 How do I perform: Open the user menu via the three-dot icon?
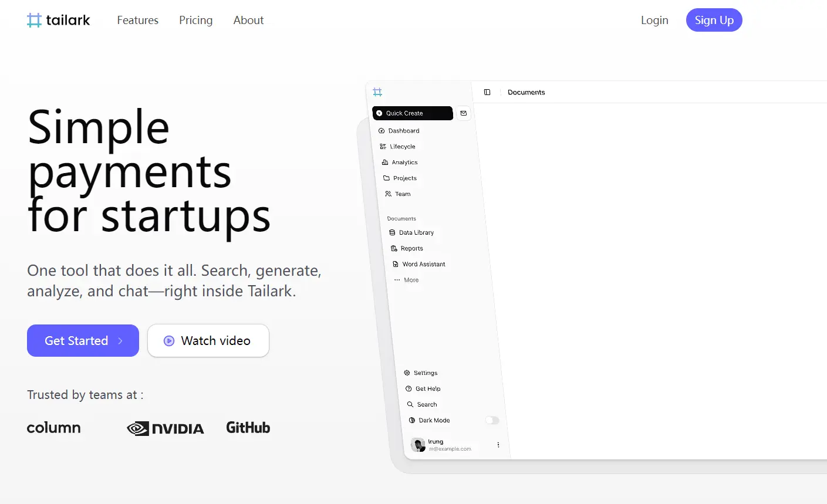[x=498, y=445]
